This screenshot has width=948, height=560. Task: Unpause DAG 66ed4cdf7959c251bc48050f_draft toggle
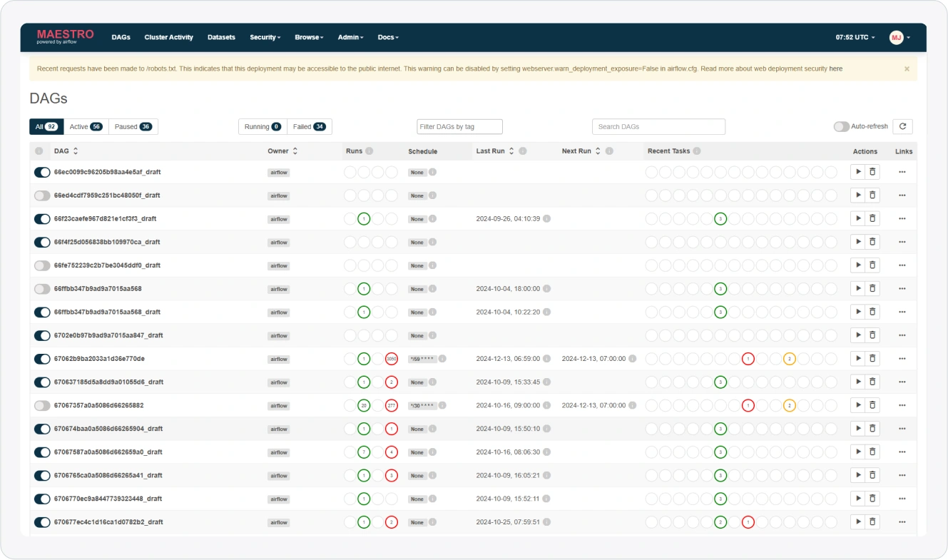[x=42, y=195]
